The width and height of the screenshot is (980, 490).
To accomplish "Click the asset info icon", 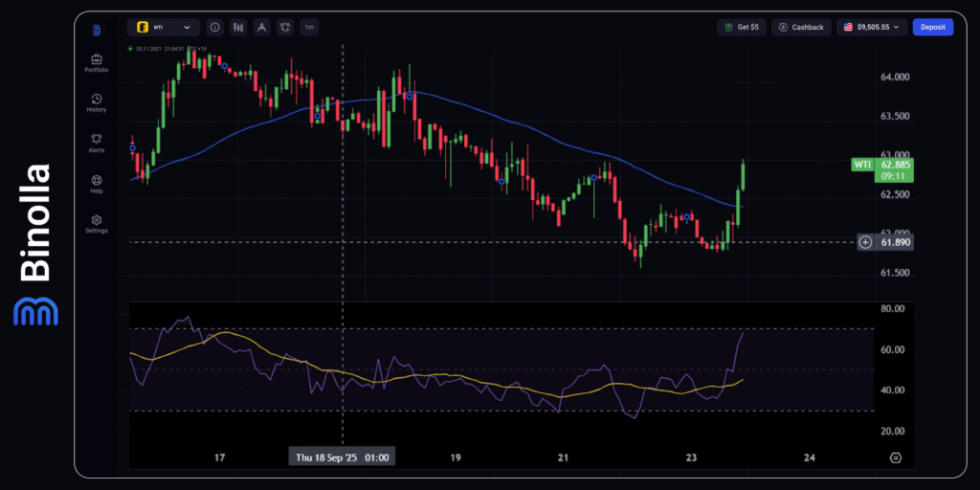I will (214, 28).
